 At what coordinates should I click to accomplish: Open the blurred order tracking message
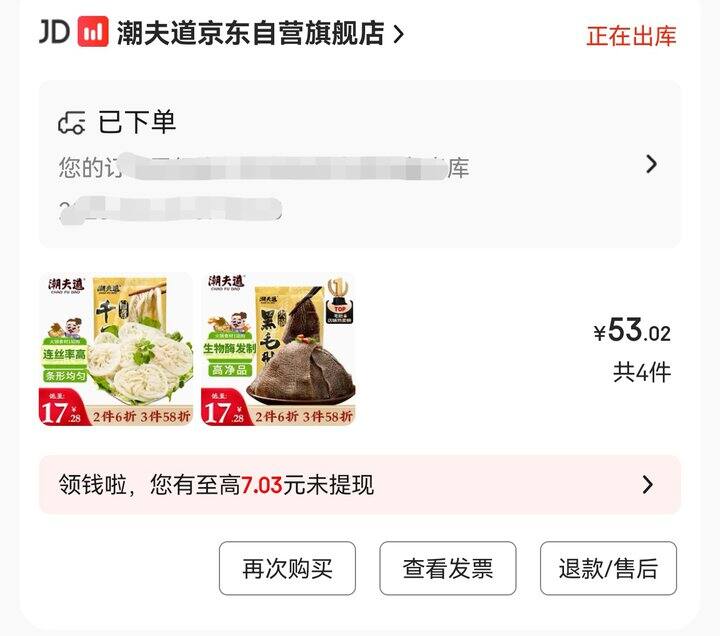click(264, 167)
